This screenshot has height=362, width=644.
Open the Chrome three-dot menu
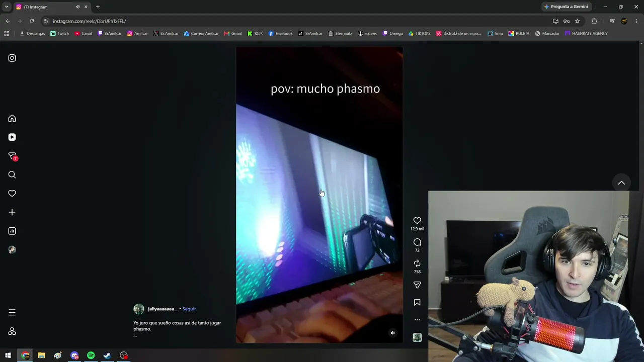pos(636,21)
